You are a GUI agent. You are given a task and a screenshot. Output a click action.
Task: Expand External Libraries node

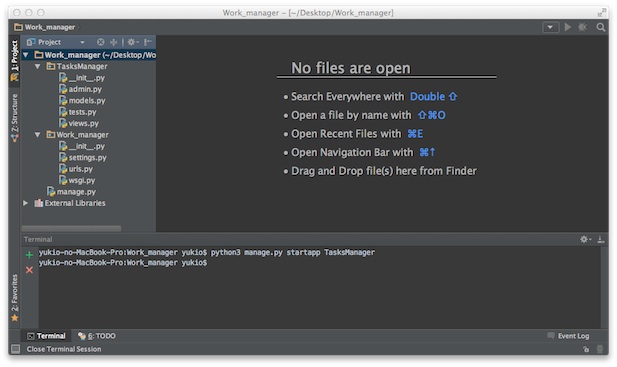pos(26,203)
